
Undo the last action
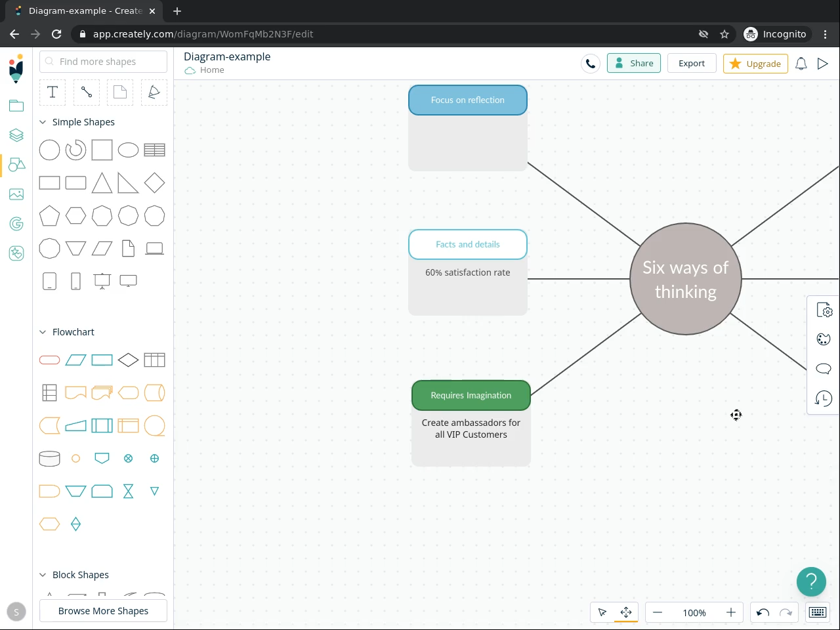[763, 612]
